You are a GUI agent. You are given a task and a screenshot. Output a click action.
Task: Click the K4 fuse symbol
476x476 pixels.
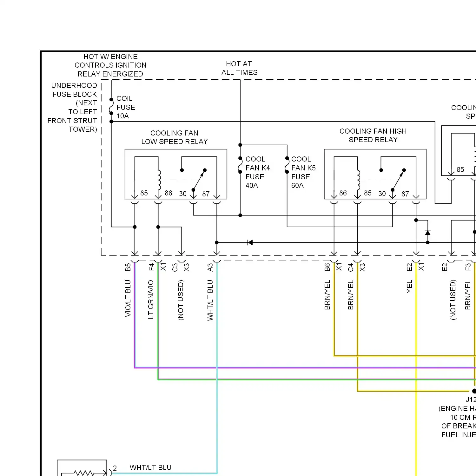pos(240,165)
